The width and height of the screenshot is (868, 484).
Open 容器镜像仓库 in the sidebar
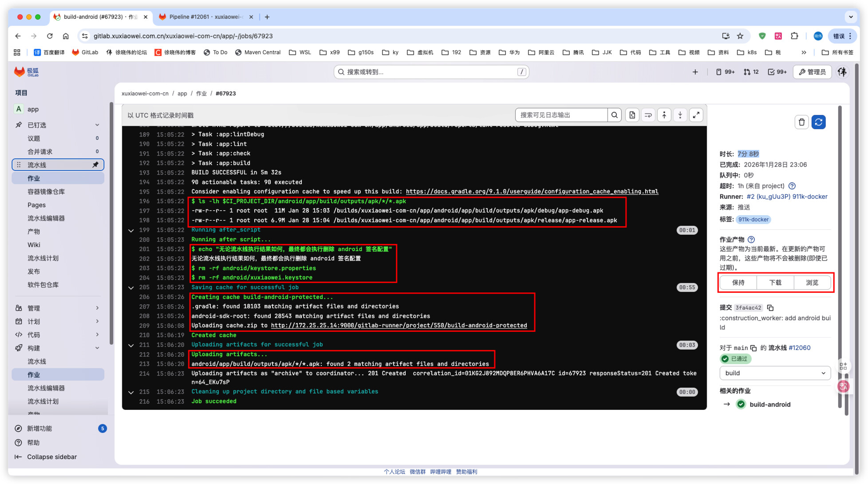point(46,192)
